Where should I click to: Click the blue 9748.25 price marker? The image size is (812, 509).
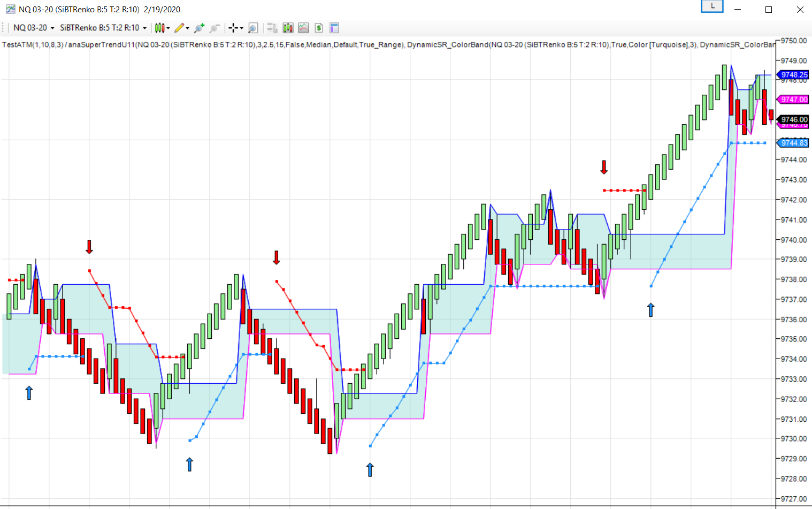pos(793,75)
